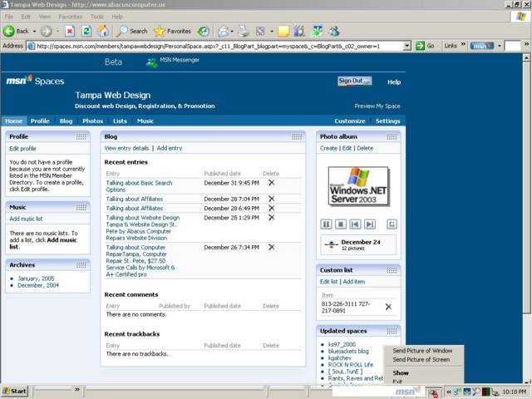
Task: Click the Custom list module drag handle
Action: tap(392, 270)
